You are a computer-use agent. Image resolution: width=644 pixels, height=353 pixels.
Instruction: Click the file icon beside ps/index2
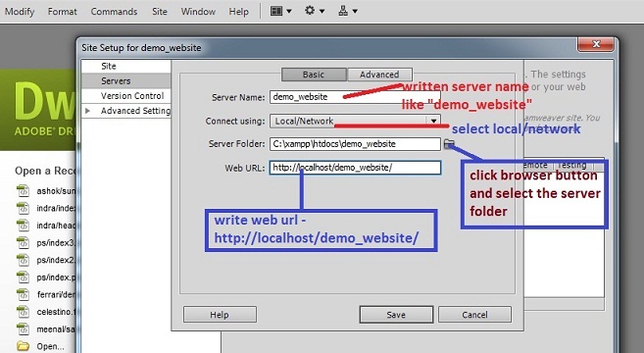[23, 260]
